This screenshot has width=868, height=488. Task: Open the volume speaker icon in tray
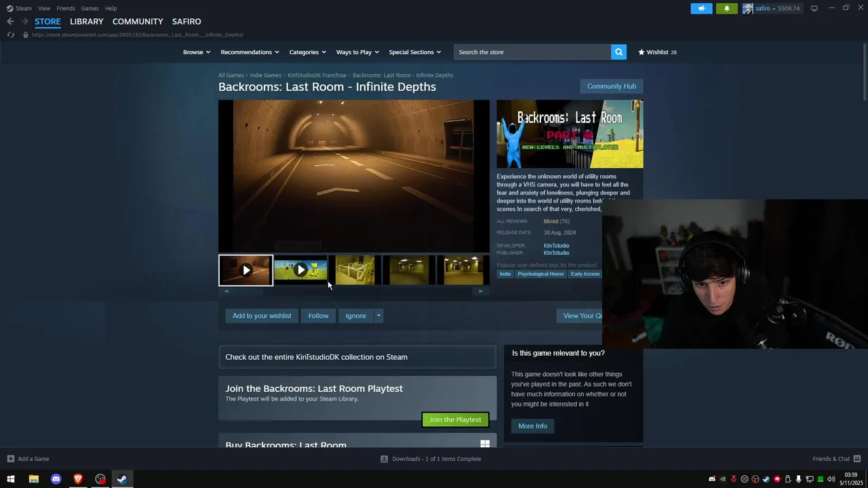pyautogui.click(x=831, y=479)
